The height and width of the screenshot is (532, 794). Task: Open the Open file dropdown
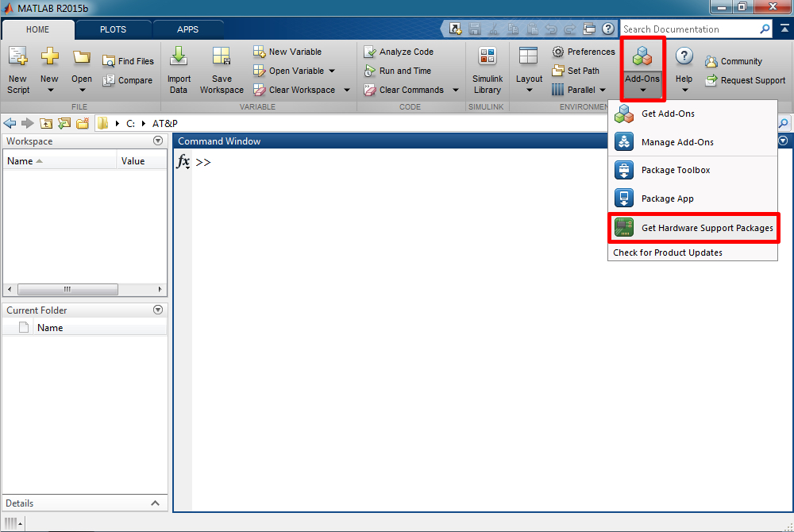coord(82,70)
